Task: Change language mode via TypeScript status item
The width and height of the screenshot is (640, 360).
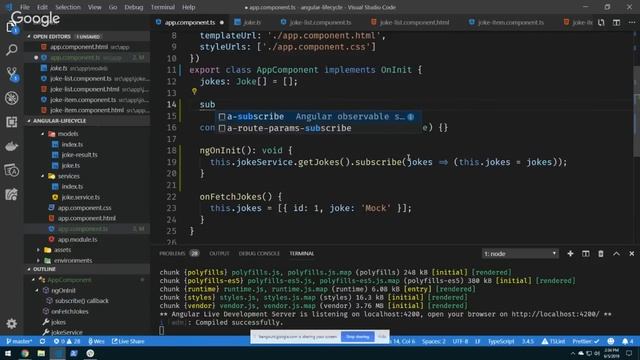Action: [x=501, y=341]
